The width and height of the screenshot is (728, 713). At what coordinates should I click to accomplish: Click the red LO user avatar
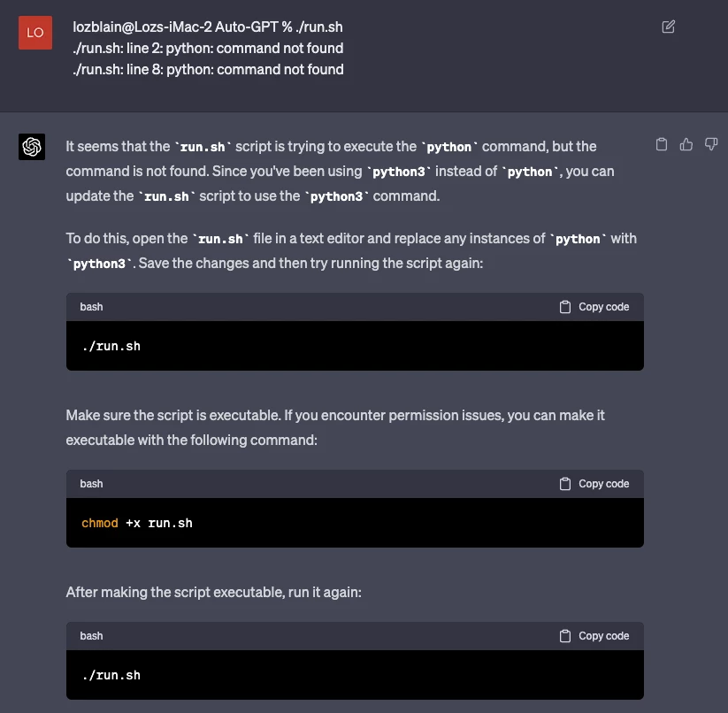click(34, 33)
